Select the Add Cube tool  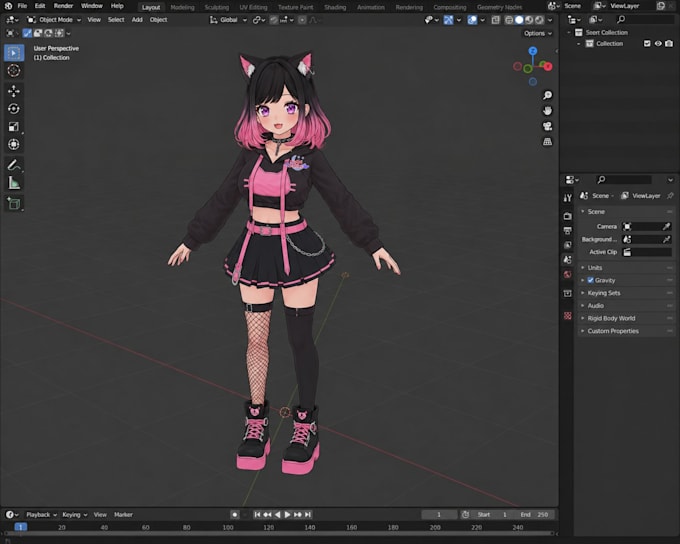[14, 203]
